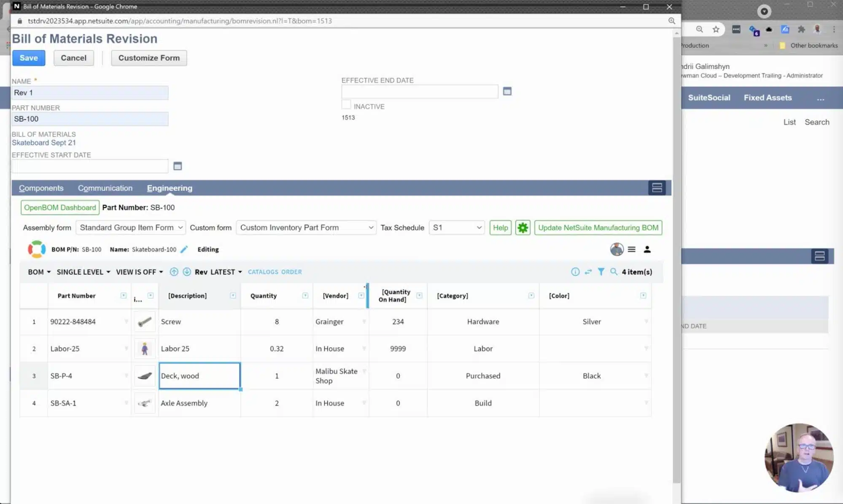Expand the SINGLE LEVEL dropdown
843x504 pixels.
coord(83,272)
